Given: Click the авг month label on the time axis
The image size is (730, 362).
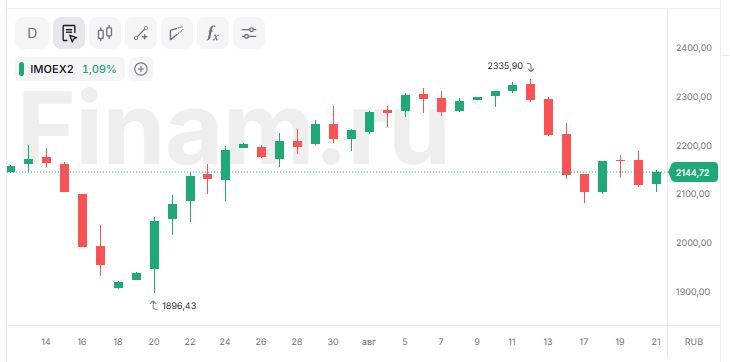Looking at the screenshot, I should click(x=369, y=342).
